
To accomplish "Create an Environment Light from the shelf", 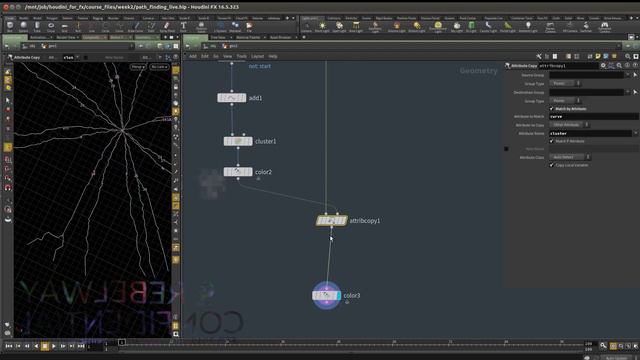I will (438, 27).
